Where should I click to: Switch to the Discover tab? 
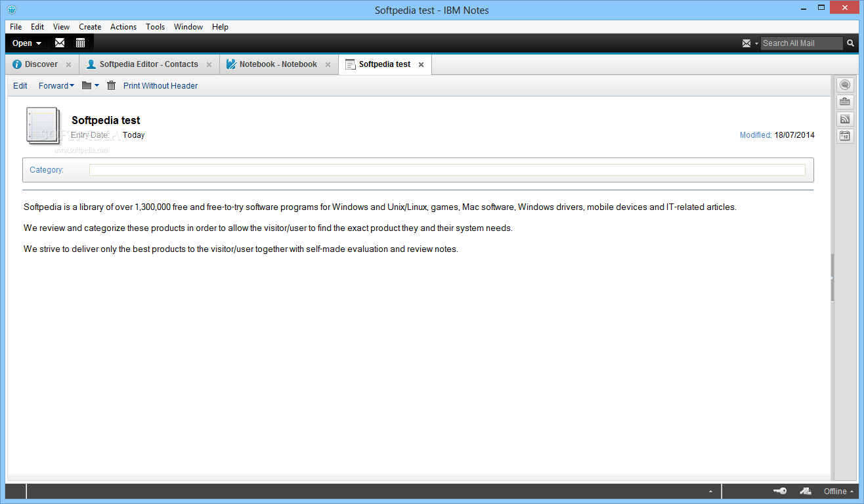tap(41, 64)
